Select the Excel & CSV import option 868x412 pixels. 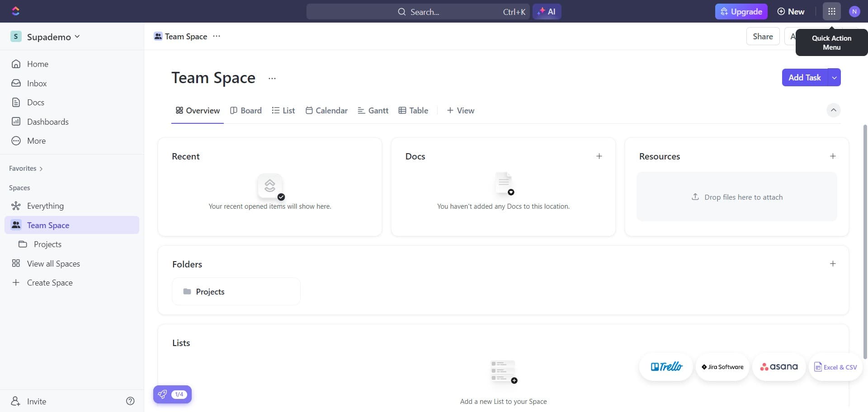pos(835,367)
